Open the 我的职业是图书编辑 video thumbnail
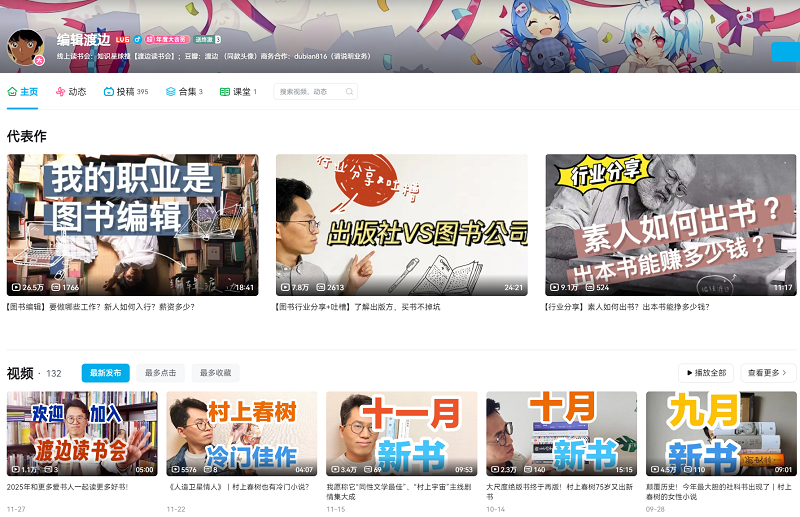Image resolution: width=800 pixels, height=517 pixels. (x=132, y=224)
